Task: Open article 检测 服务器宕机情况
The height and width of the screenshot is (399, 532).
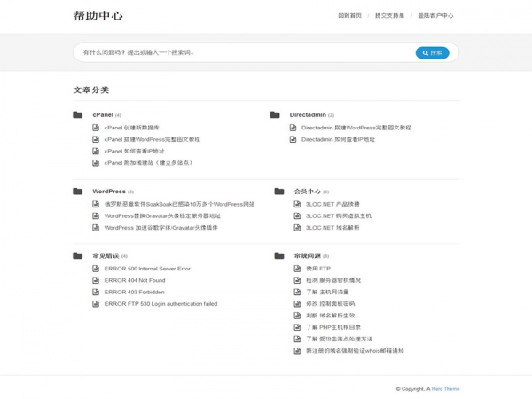Action: coord(333,280)
